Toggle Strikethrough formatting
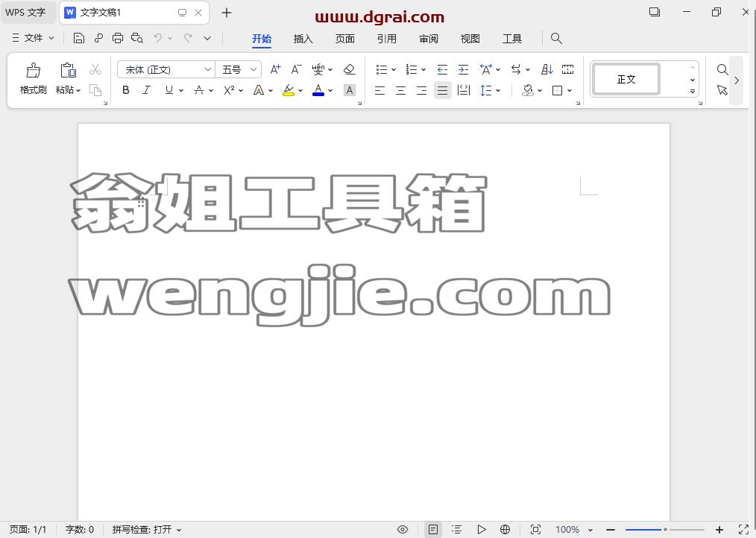756x538 pixels. (x=198, y=90)
